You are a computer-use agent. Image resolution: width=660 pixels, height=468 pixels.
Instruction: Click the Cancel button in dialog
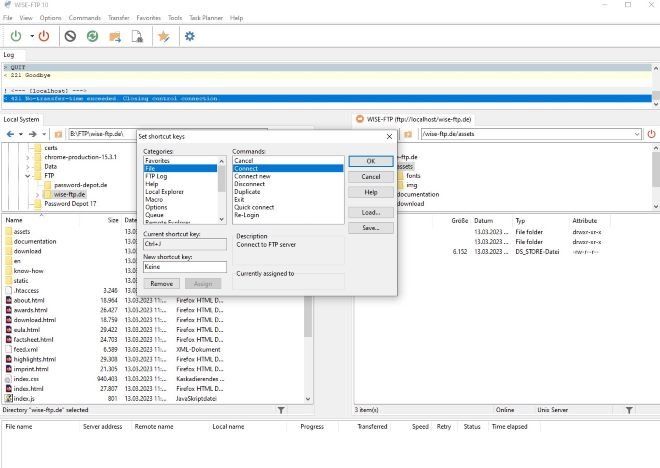point(371,177)
